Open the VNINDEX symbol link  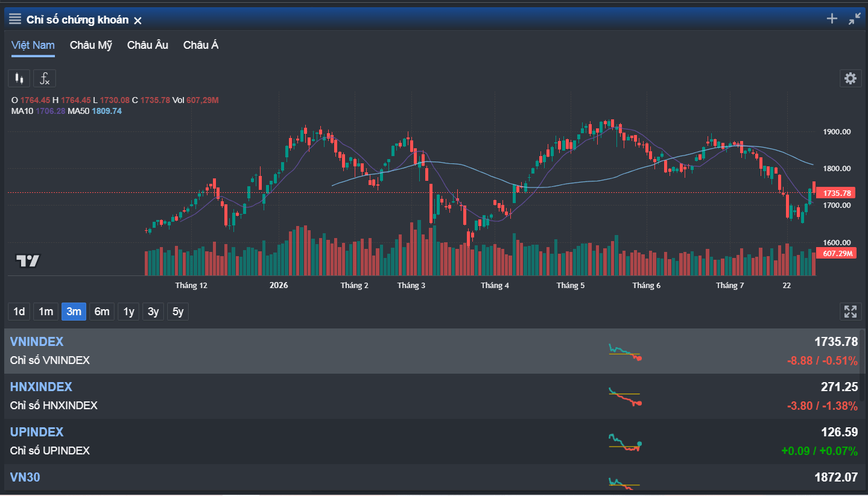point(37,342)
